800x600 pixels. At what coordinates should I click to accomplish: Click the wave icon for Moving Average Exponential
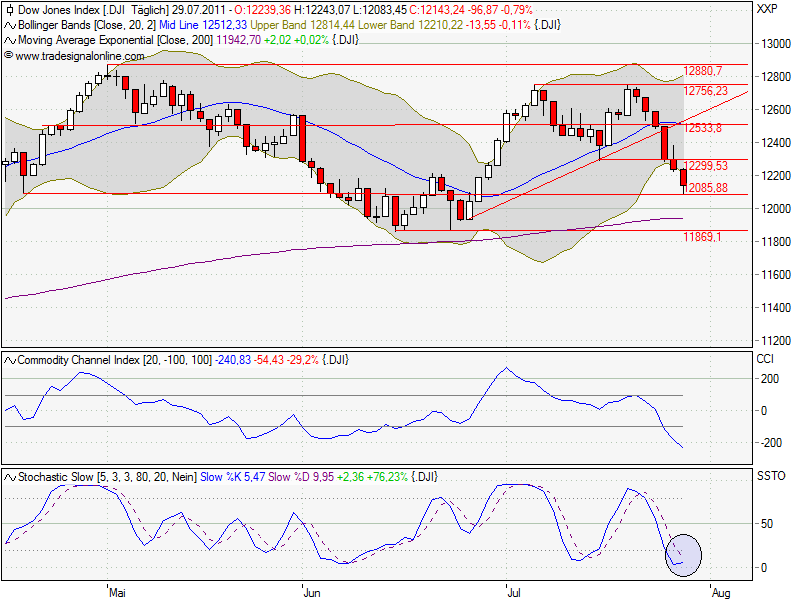point(9,38)
